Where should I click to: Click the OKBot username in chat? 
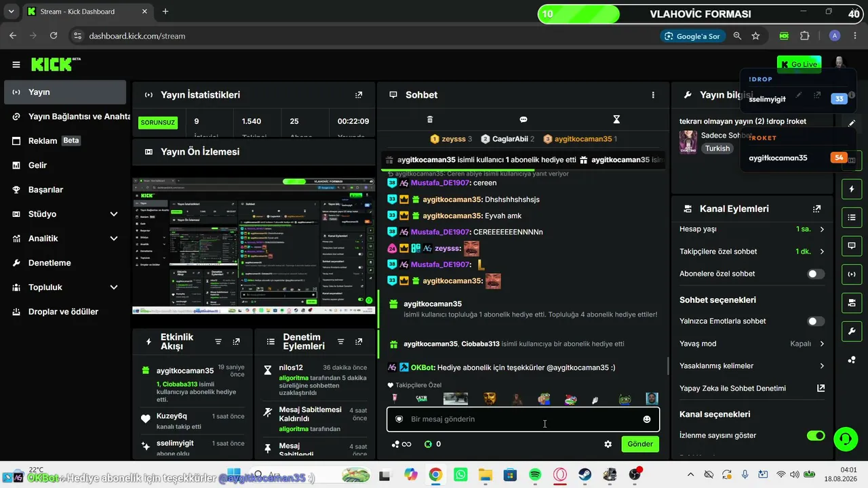pos(422,367)
